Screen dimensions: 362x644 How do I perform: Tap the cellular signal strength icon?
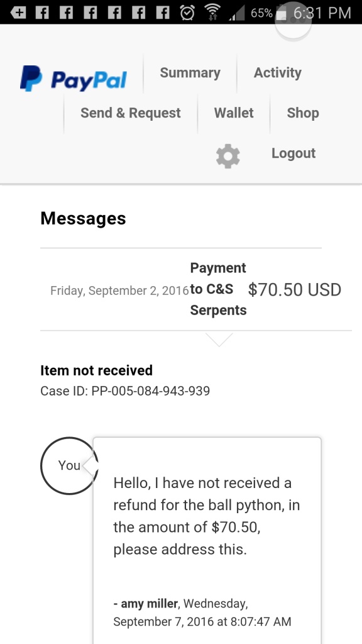pos(237,13)
